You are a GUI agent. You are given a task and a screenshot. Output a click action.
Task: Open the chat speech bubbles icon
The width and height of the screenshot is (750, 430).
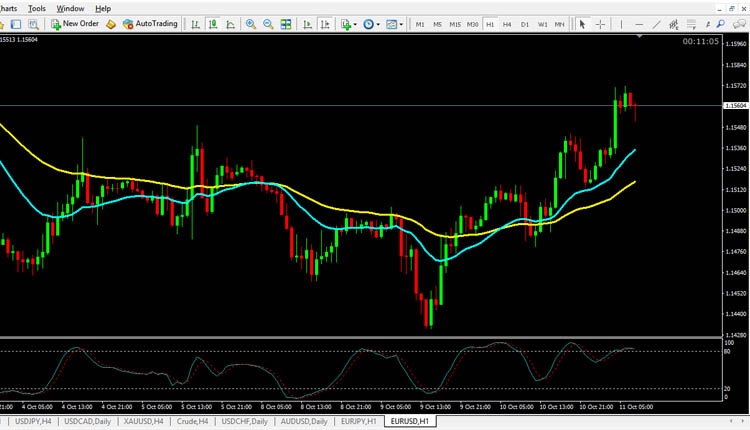pos(740,24)
